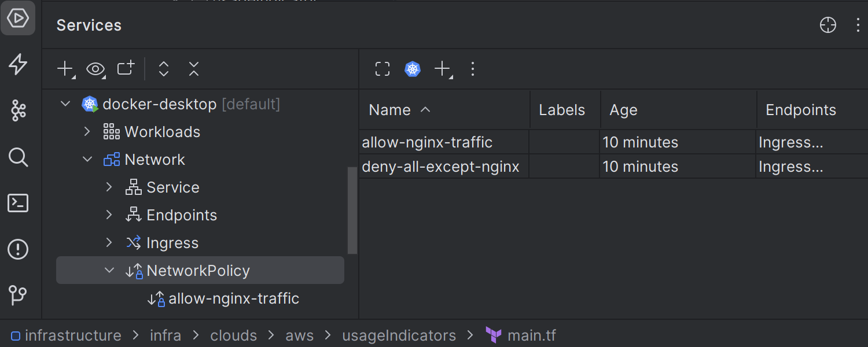Viewport: 868px width, 347px height.
Task: Click the Kubernetes logo above the resource table
Action: [x=412, y=69]
